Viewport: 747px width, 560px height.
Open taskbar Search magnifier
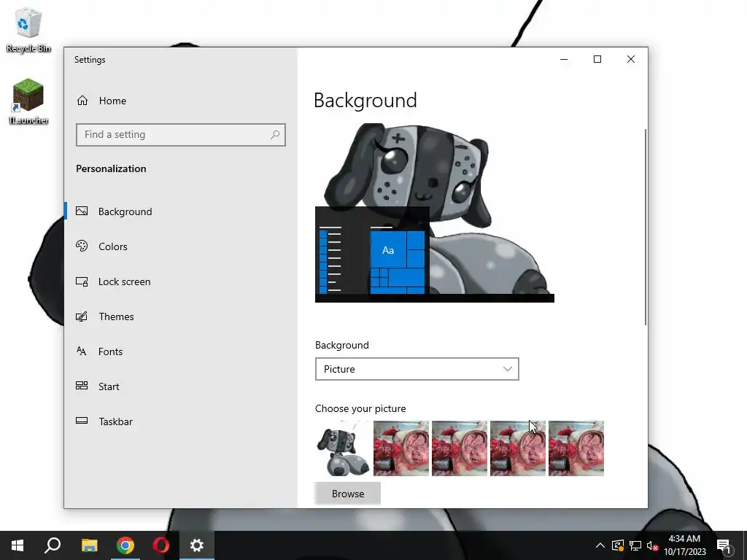(53, 545)
